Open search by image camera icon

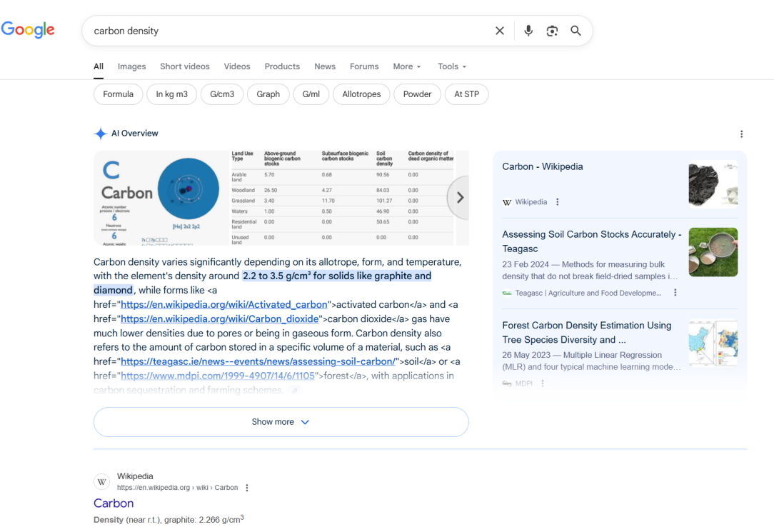click(552, 31)
